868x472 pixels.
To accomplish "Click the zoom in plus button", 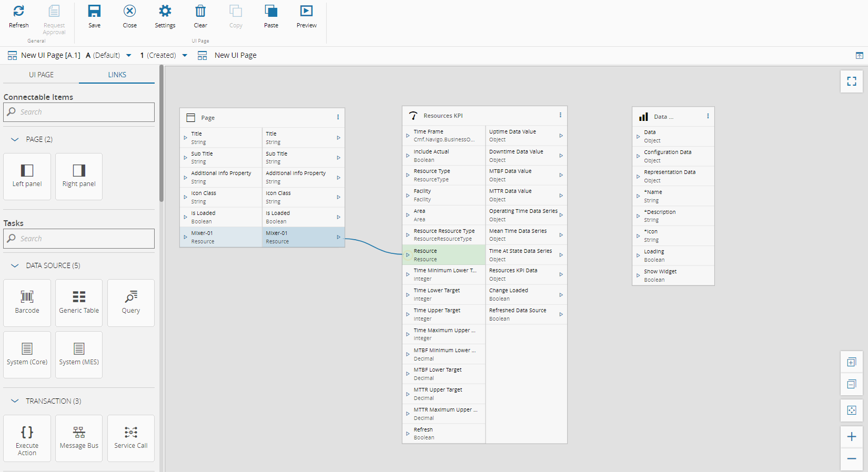I will point(851,437).
